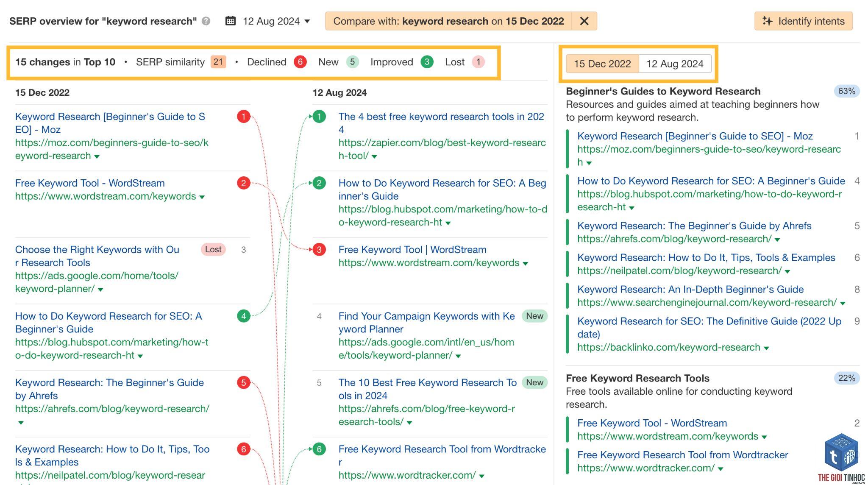Viewport: 868px width, 485px height.
Task: Open Keyword Research: An In-Depth Beginner's Guide
Action: point(690,290)
